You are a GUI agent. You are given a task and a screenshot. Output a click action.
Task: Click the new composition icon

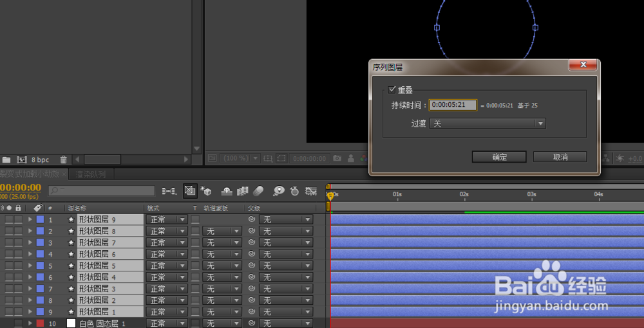click(x=22, y=159)
